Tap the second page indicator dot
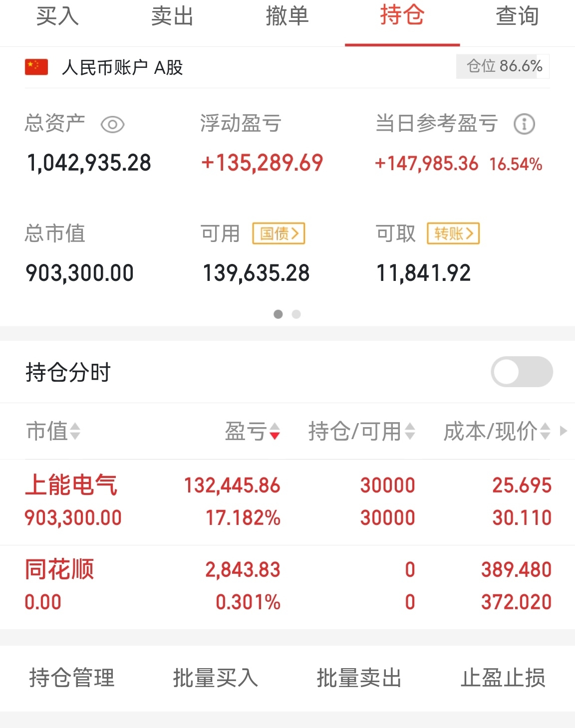Image resolution: width=575 pixels, height=728 pixels. tap(296, 314)
